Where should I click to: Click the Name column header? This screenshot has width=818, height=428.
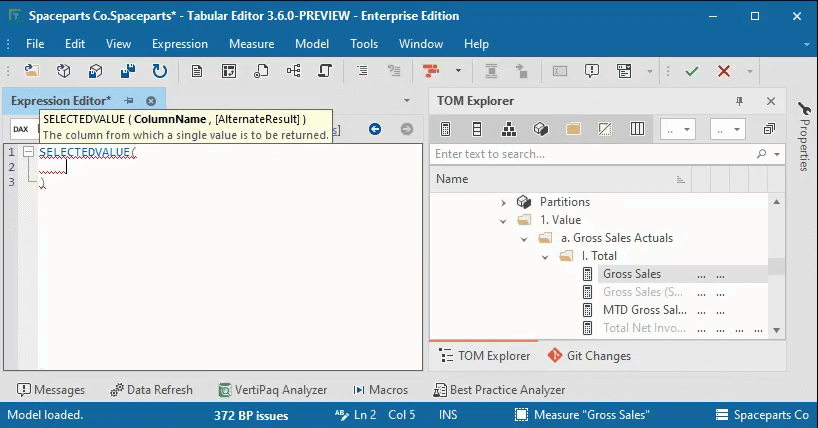pyautogui.click(x=561, y=179)
